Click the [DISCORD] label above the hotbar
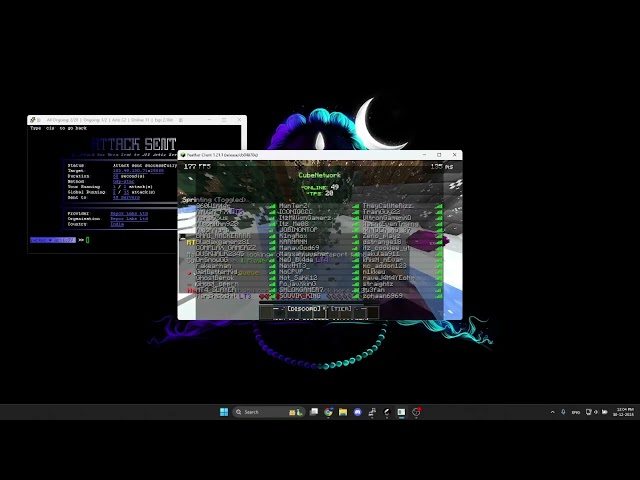This screenshot has height=480, width=640. (304, 309)
